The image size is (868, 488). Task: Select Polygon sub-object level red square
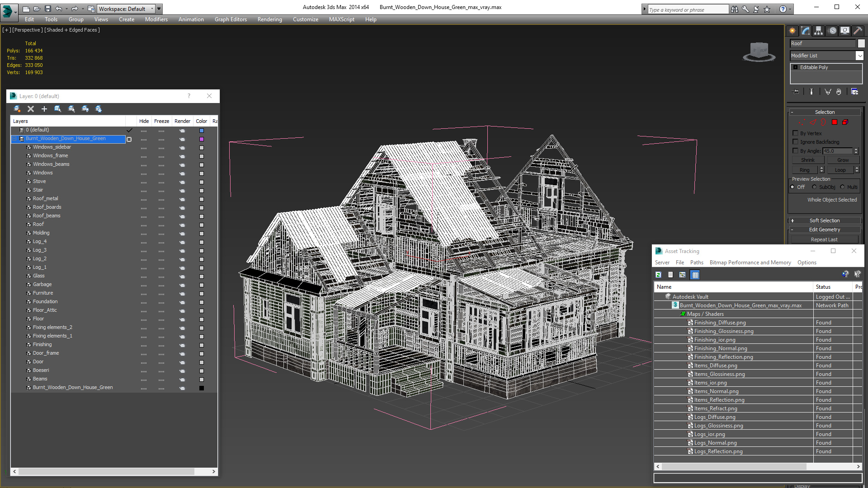click(835, 122)
